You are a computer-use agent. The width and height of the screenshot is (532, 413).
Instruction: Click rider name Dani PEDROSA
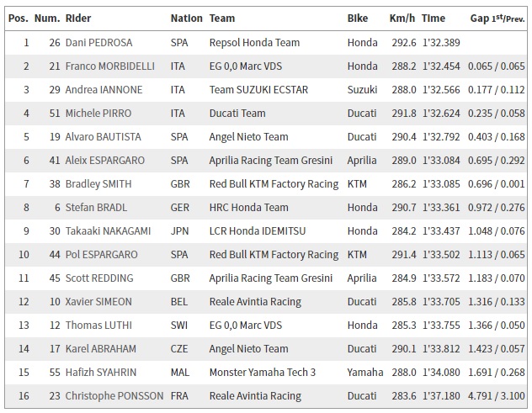click(98, 43)
